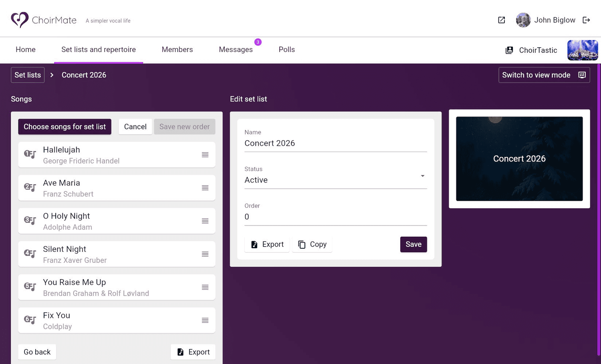This screenshot has height=364, width=601.
Task: Open the ChoirTastic choir thumbnail image
Action: point(583,50)
